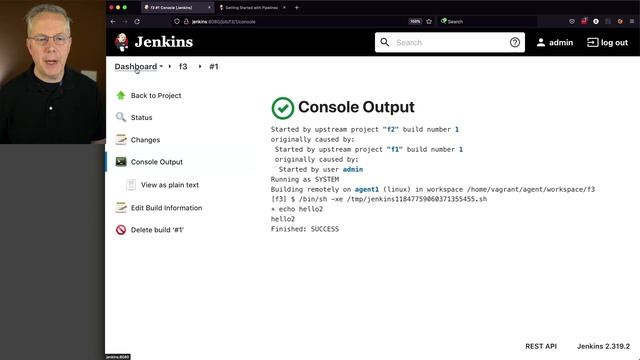640x360 pixels.
Task: Click the address bar URL
Action: point(223,22)
